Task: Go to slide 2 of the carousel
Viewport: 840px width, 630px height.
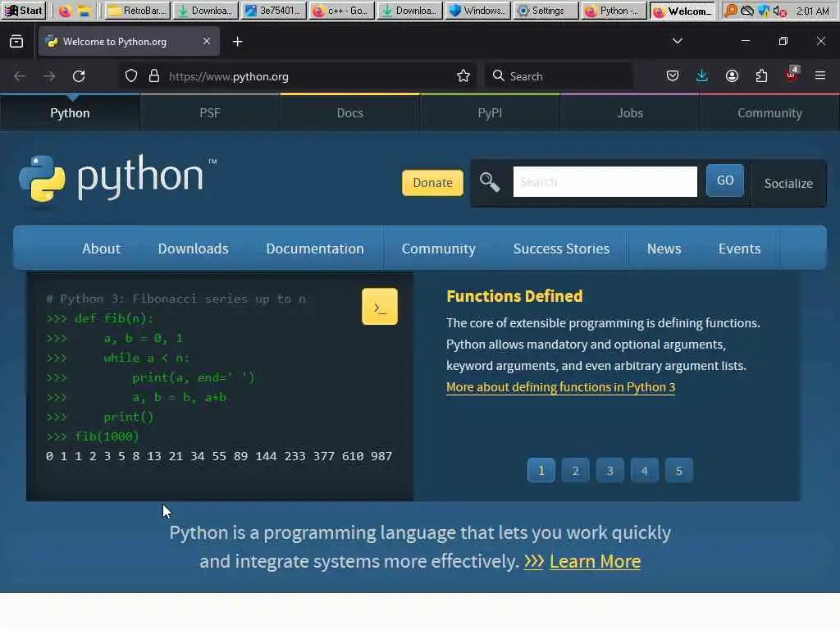Action: pyautogui.click(x=575, y=470)
